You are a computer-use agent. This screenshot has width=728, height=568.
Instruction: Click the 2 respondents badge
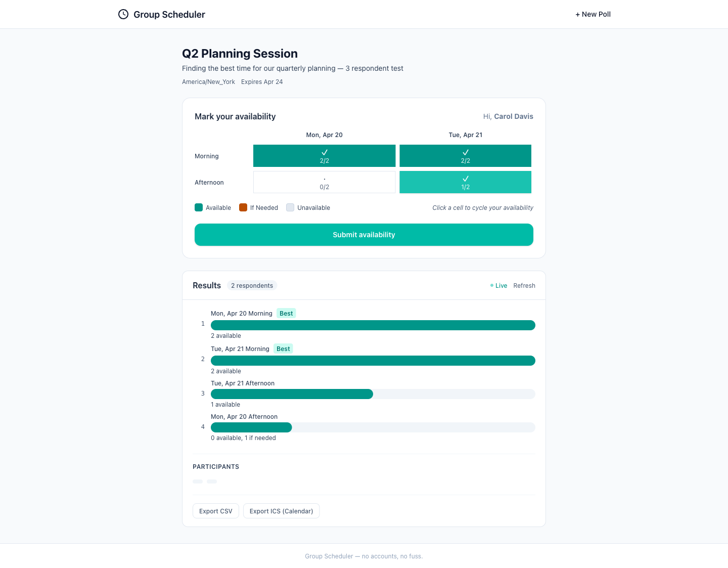tap(252, 286)
